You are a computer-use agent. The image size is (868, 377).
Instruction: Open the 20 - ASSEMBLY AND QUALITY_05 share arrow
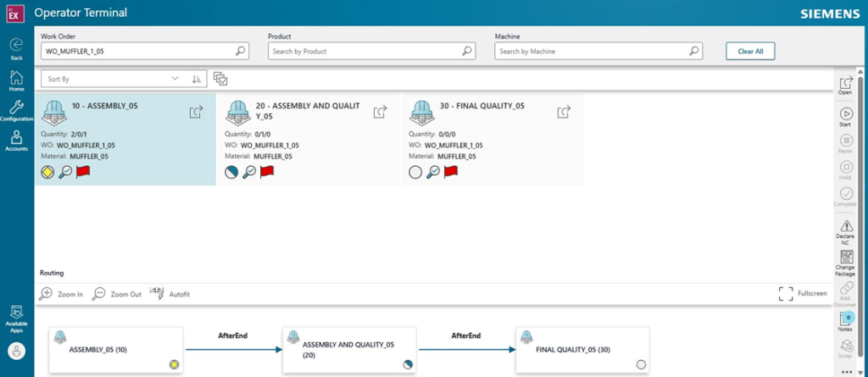[381, 111]
